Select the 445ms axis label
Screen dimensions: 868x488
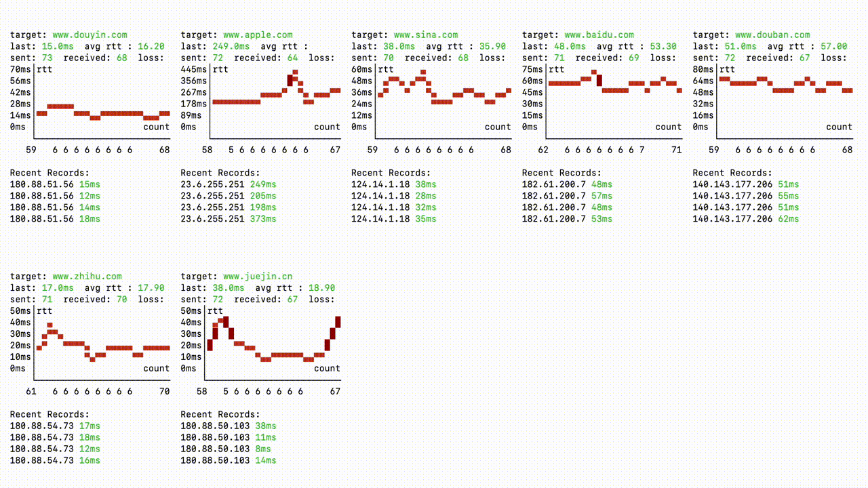pyautogui.click(x=194, y=69)
